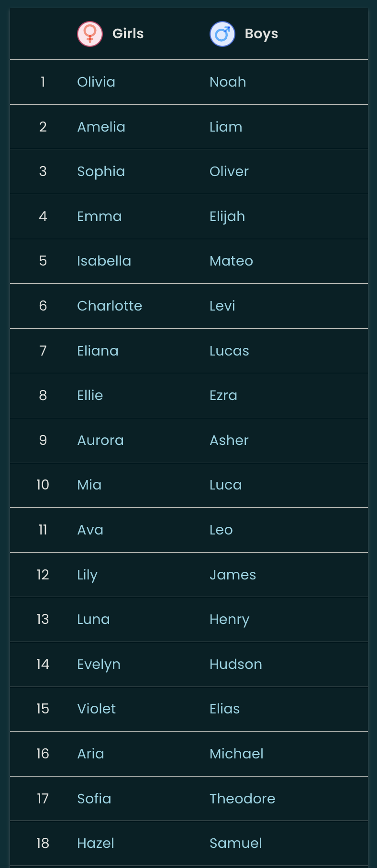Open the name Aurora
The width and height of the screenshot is (377, 868).
[100, 441]
